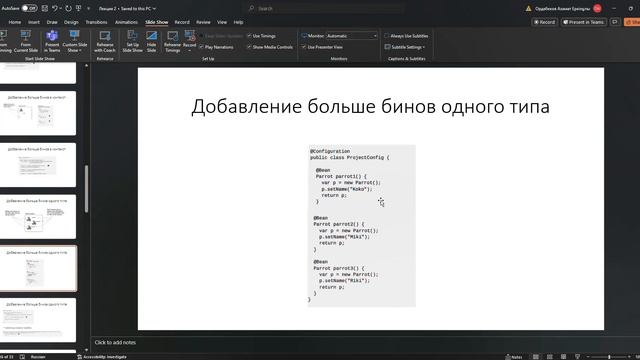Start slide show From Beginning
This screenshot has height=360, width=640.
click(5, 41)
